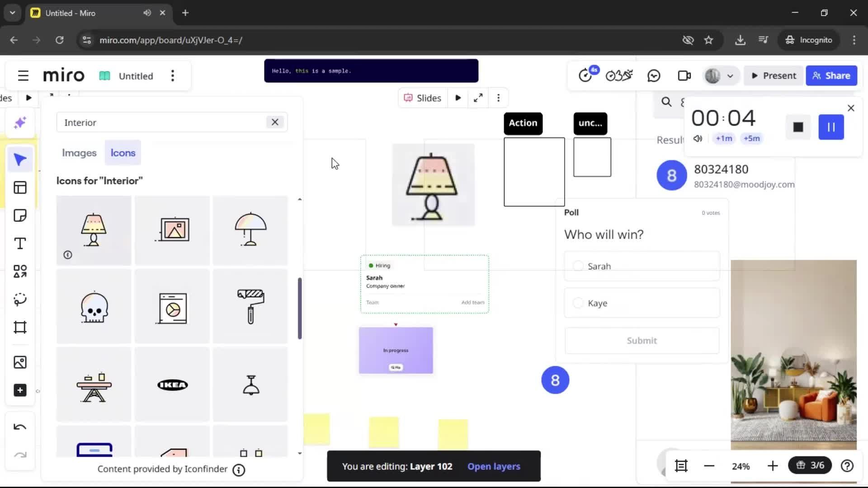Play the Slides presentation
The width and height of the screenshot is (868, 488).
point(458,98)
